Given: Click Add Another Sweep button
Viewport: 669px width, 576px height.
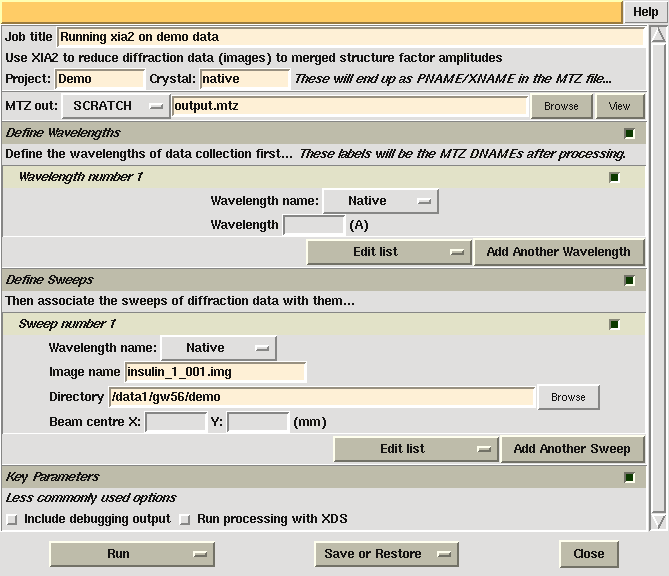Looking at the screenshot, I should click(572, 449).
